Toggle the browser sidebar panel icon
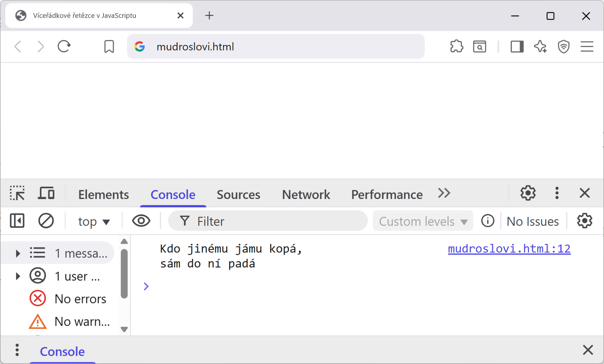Image resolution: width=604 pixels, height=364 pixels. tap(517, 47)
